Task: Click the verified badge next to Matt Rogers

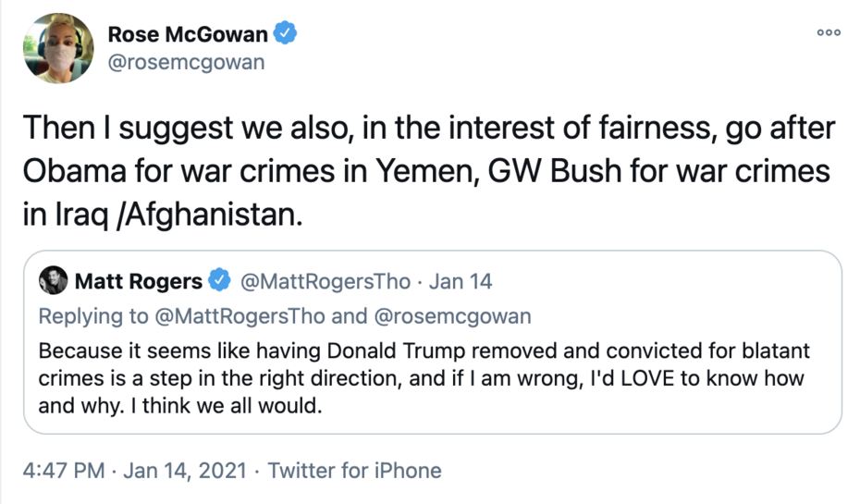Action: [220, 278]
